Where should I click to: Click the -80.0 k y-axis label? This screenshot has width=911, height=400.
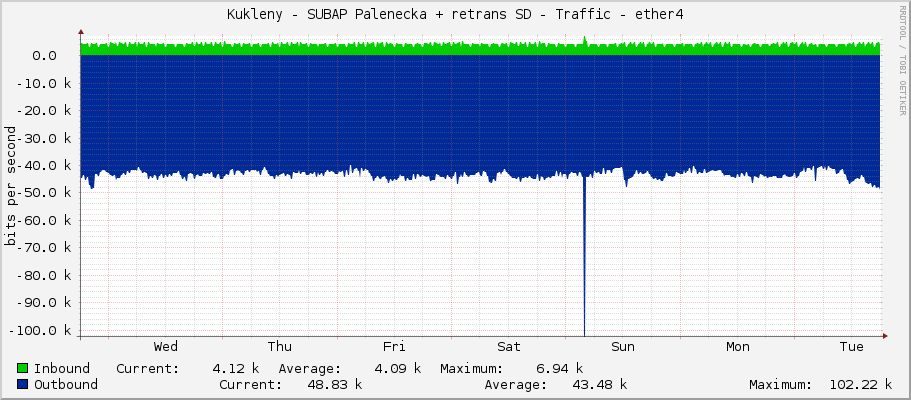44,275
